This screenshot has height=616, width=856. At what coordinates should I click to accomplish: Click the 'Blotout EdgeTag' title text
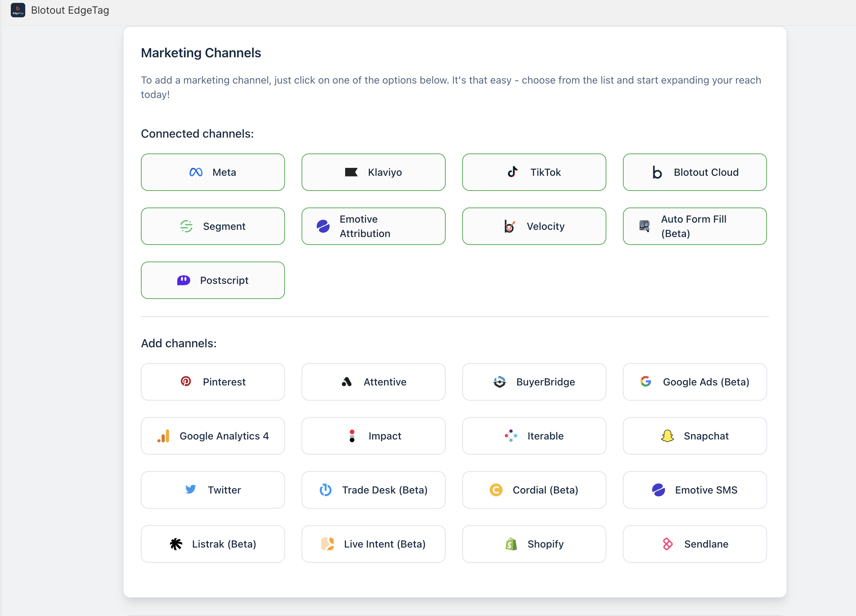click(70, 10)
